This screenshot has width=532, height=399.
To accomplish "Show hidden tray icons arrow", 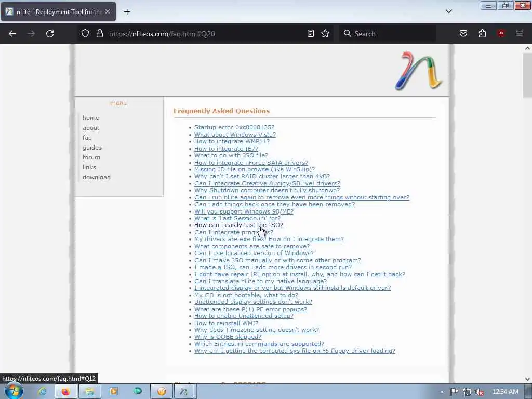I will pyautogui.click(x=442, y=392).
